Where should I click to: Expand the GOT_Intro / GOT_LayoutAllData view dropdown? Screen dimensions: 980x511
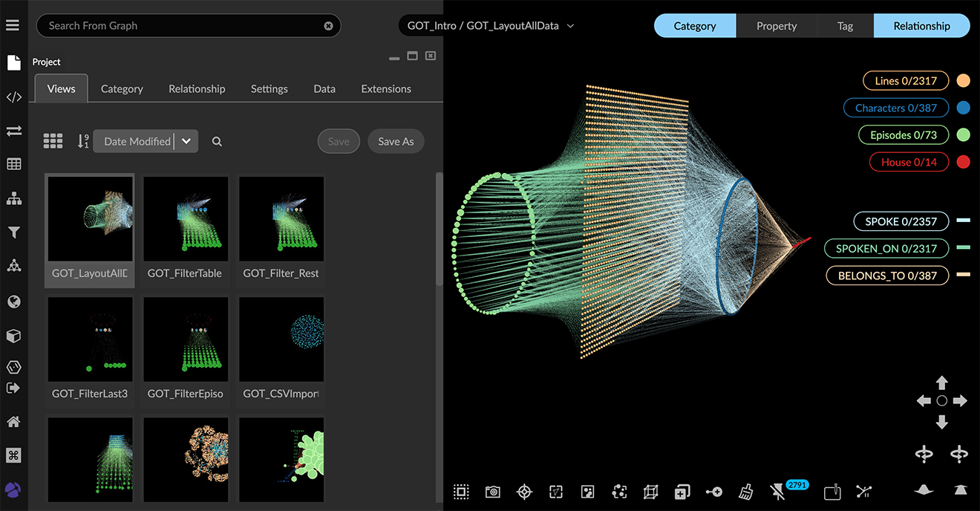coord(491,26)
